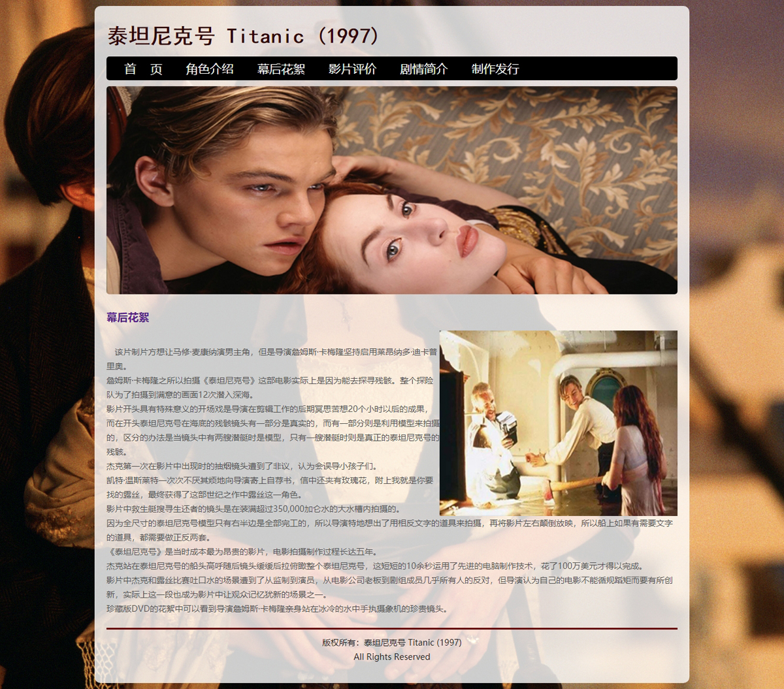Click the line starting 凯特·温斯莱特一次次不厌其烦

click(270, 480)
